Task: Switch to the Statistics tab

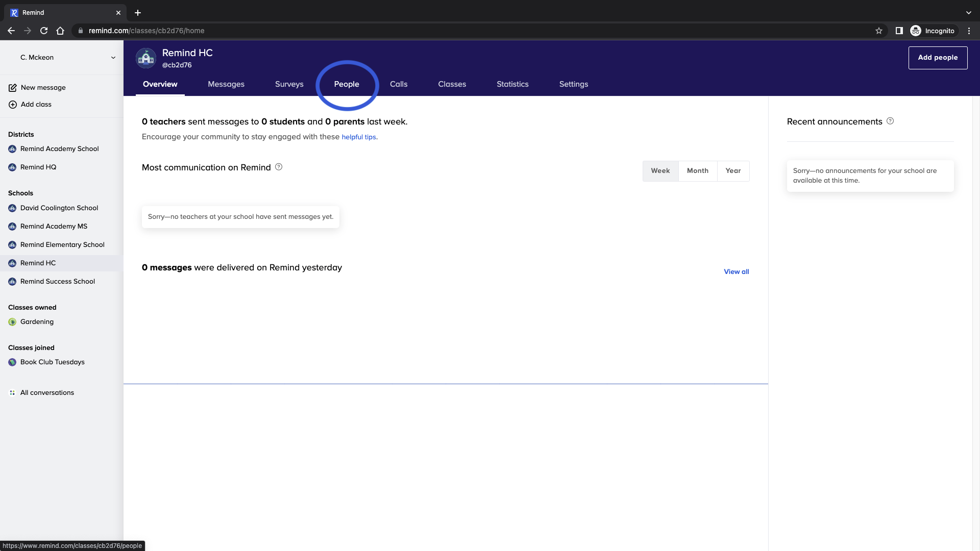Action: [512, 84]
